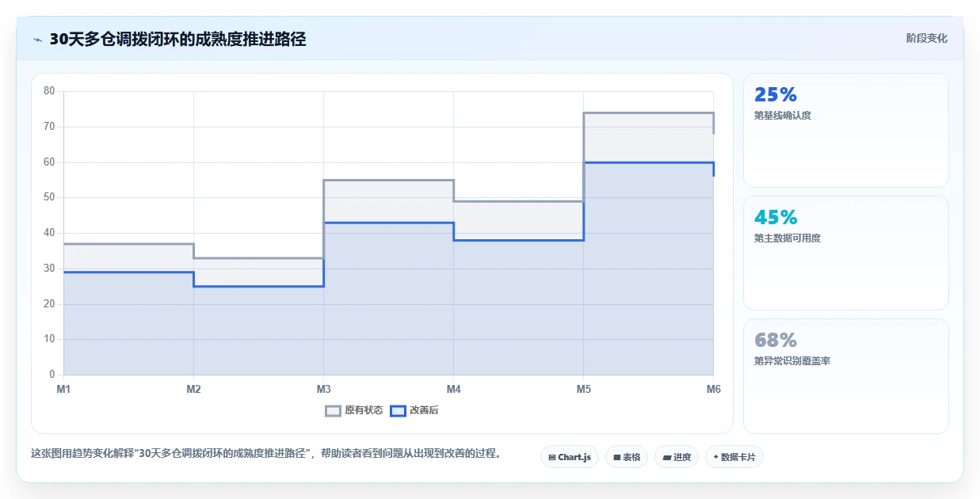Click the 第异常识别覆盖率 label
Image resolution: width=980 pixels, height=499 pixels.
[792, 361]
